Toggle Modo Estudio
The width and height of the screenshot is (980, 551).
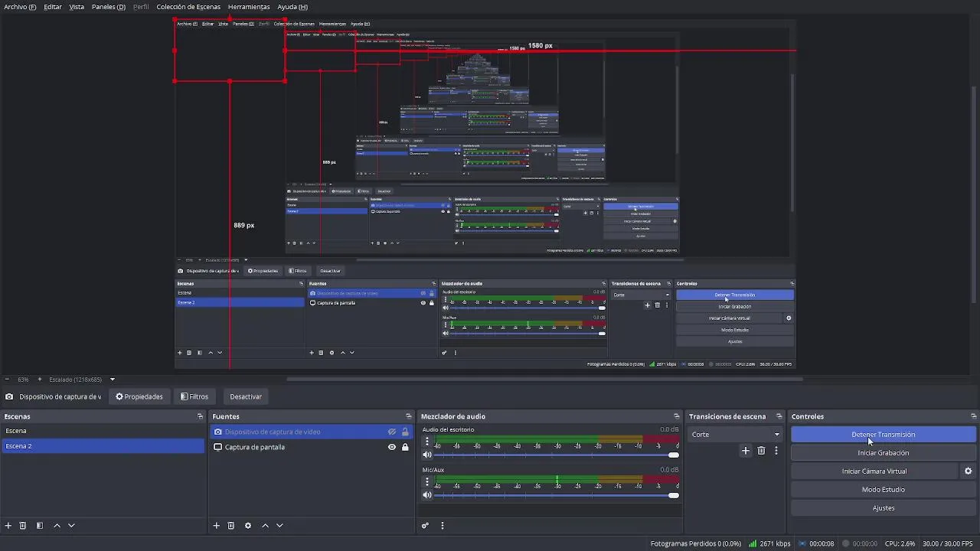(884, 490)
